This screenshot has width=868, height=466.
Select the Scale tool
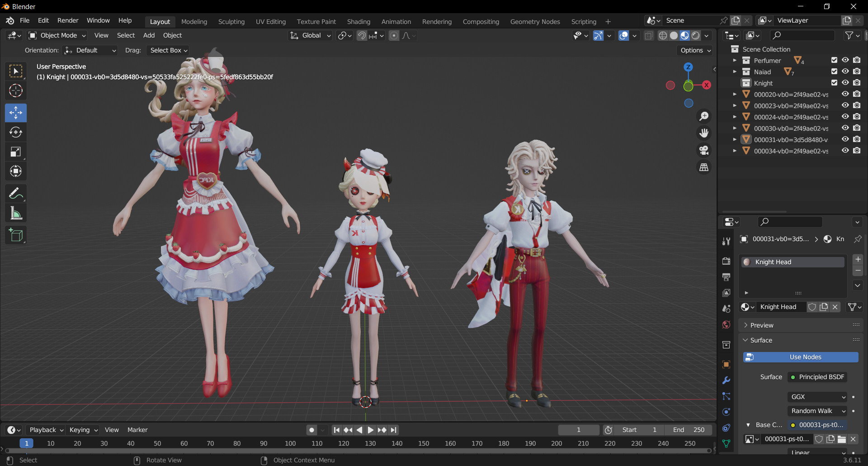tap(15, 152)
